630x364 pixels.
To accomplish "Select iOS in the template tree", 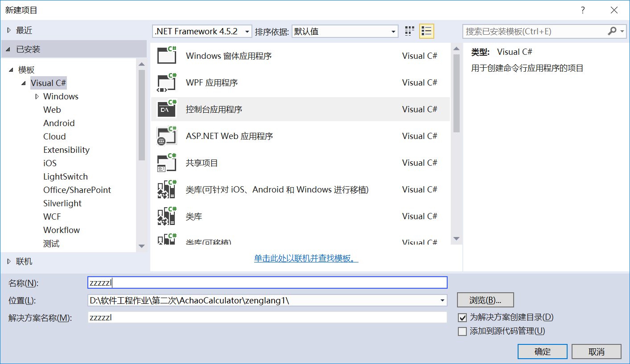I will (50, 163).
